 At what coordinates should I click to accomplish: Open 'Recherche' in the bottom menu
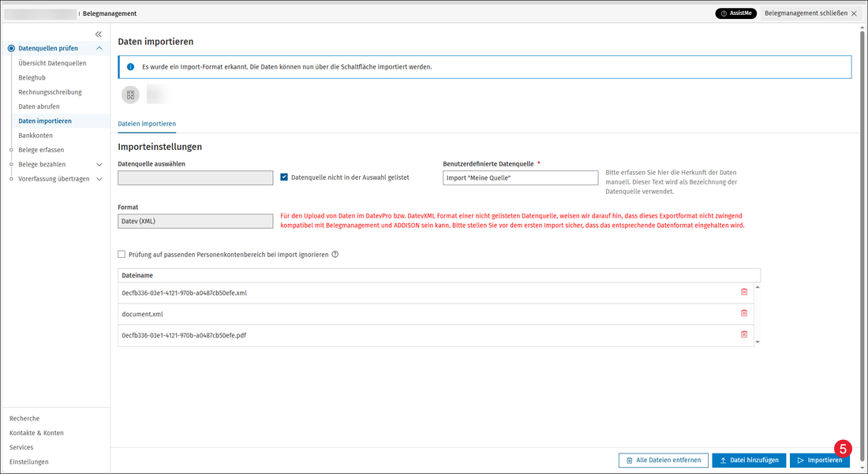24,418
